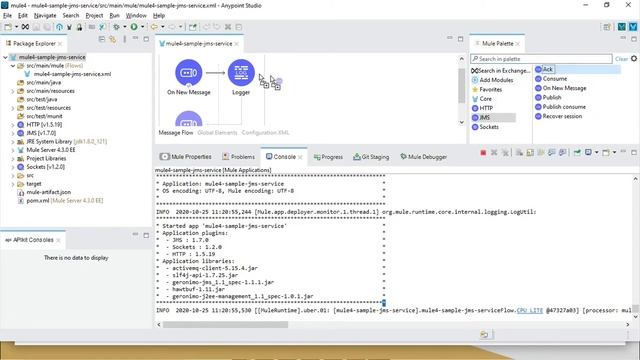Open the Window menu

pyautogui.click(x=136, y=16)
